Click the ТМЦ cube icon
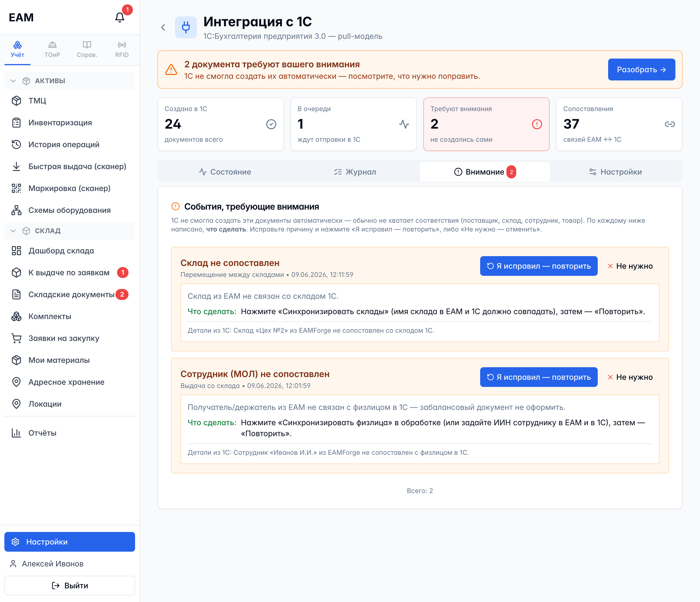 click(16, 101)
